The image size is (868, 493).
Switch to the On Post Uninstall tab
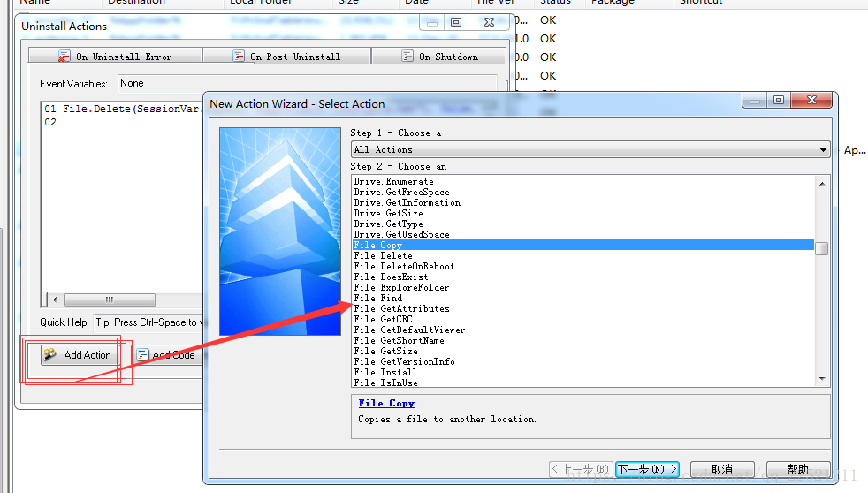point(286,57)
